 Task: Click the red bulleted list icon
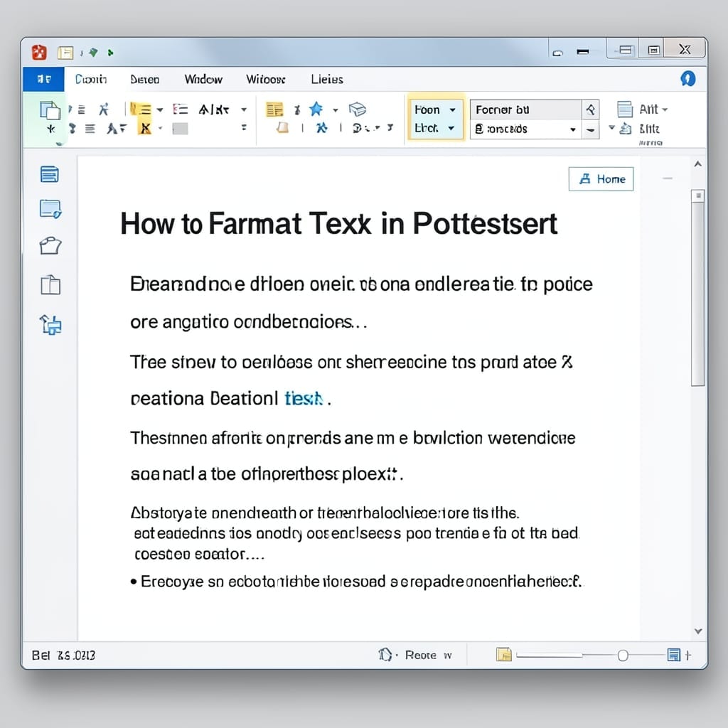tap(180, 109)
